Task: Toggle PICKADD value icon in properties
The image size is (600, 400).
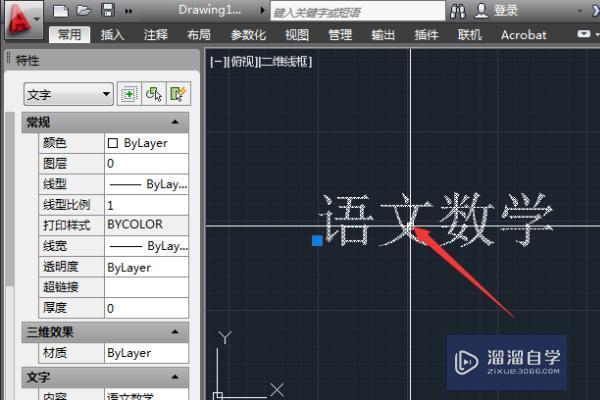Action: 129,94
